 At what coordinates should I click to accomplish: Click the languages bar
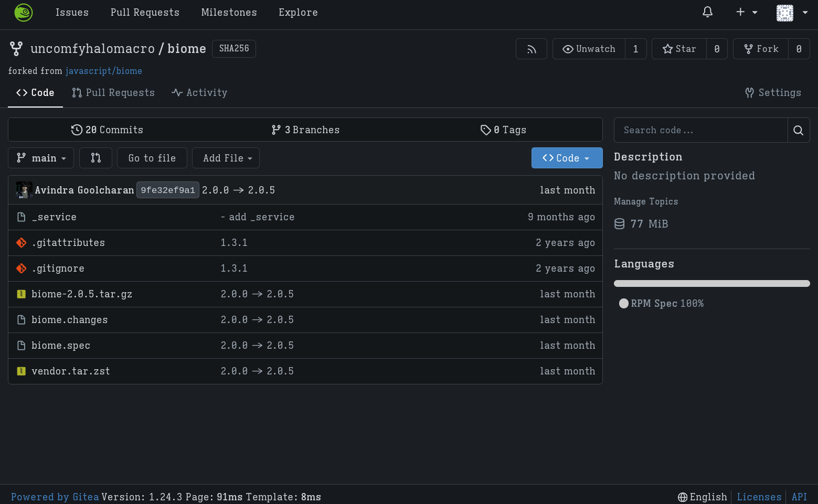click(712, 284)
